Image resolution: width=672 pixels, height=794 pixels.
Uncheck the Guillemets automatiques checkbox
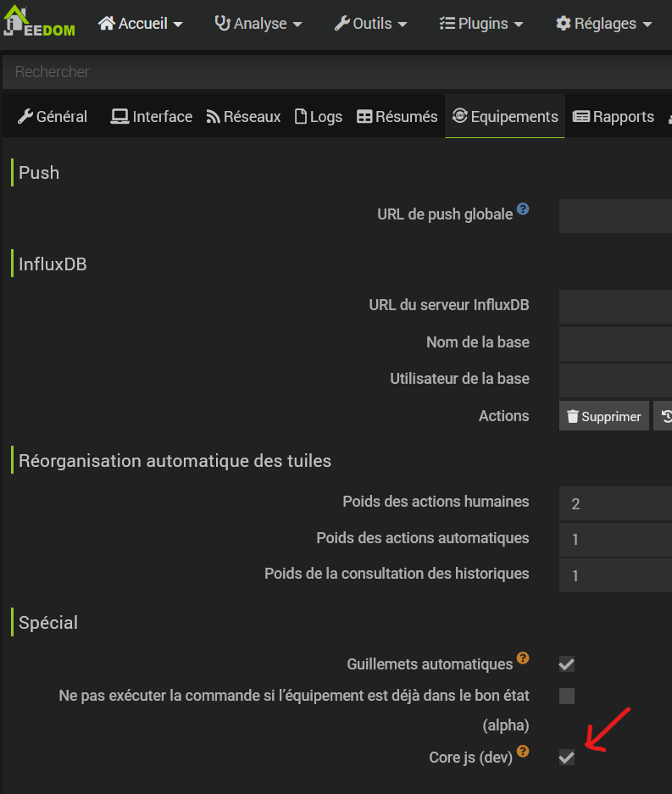click(x=567, y=664)
